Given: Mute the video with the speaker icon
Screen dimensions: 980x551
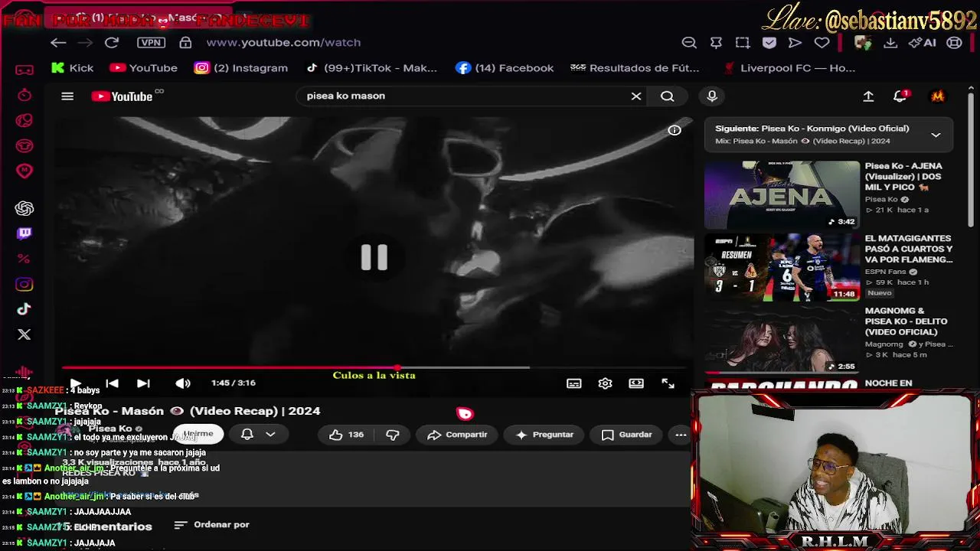Looking at the screenshot, I should 183,383.
